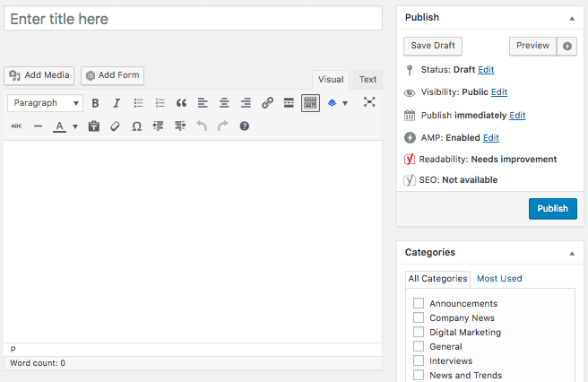Insert a bulleted list
The image size is (588, 382).
(x=138, y=103)
